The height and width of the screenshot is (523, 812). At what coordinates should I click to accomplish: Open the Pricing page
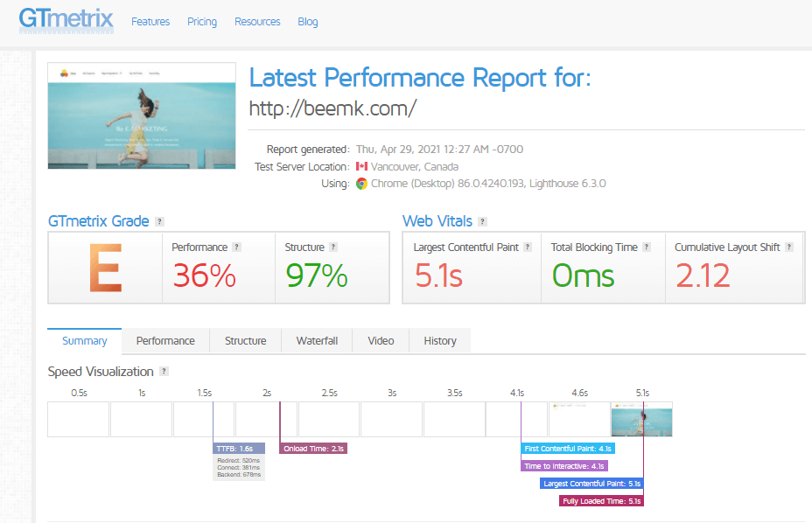pos(202,22)
